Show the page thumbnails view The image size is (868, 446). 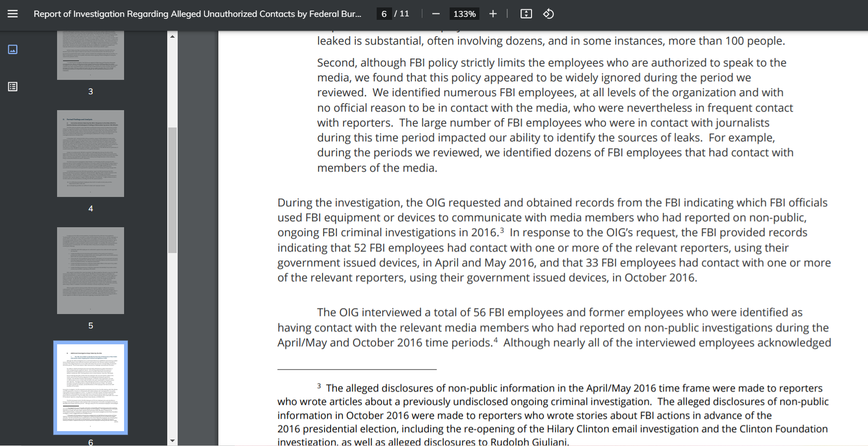[x=13, y=49]
